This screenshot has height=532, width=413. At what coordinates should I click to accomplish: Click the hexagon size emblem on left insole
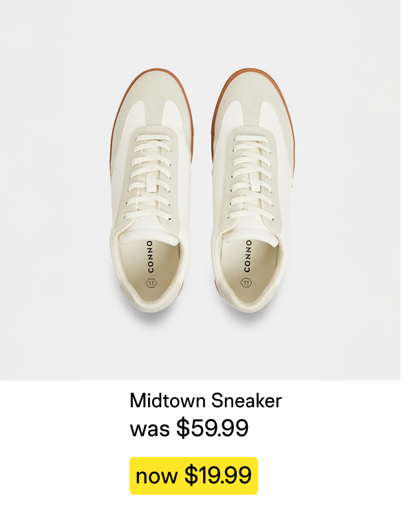(151, 283)
